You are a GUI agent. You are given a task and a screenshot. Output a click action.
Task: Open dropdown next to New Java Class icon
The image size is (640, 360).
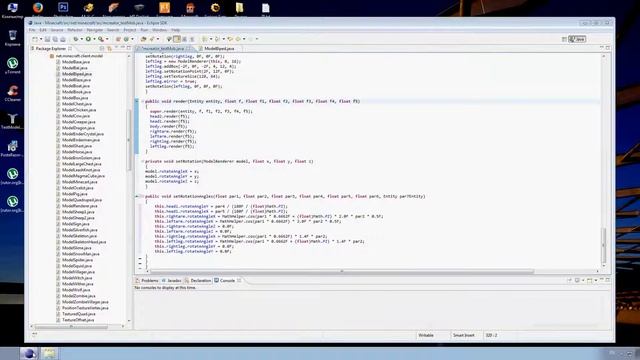pyautogui.click(x=132, y=39)
